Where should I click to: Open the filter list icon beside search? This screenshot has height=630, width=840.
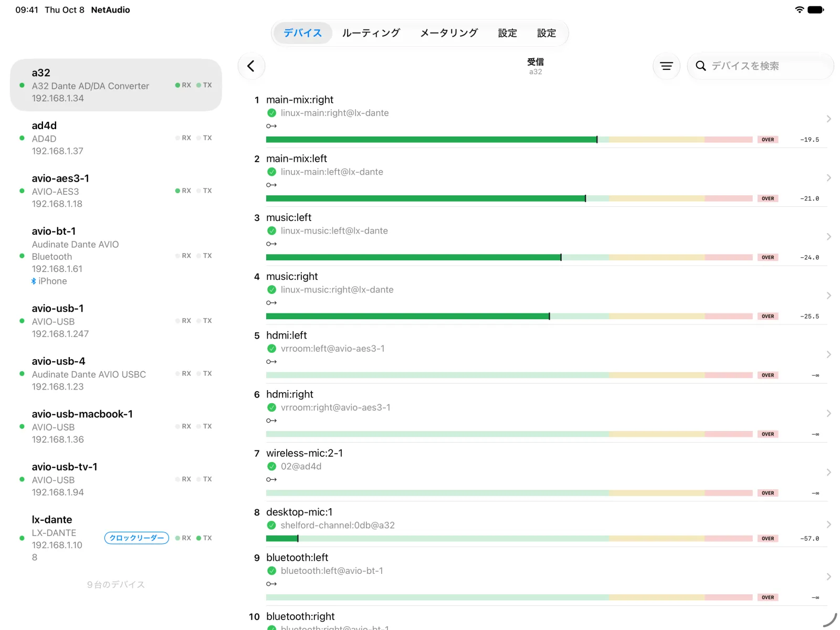(666, 66)
